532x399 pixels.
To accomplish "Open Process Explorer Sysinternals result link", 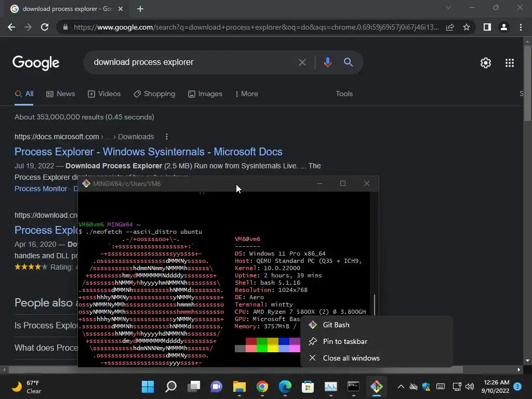I will point(148,152).
